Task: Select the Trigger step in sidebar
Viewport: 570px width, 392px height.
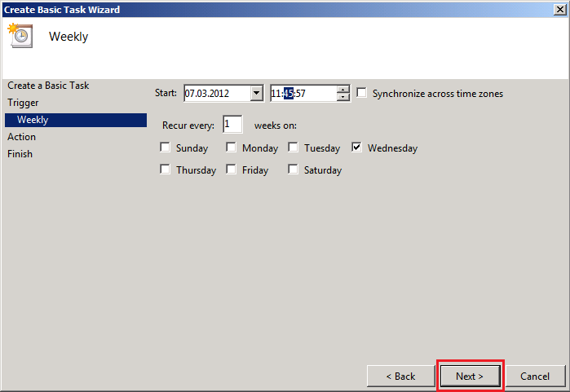Action: coord(23,103)
